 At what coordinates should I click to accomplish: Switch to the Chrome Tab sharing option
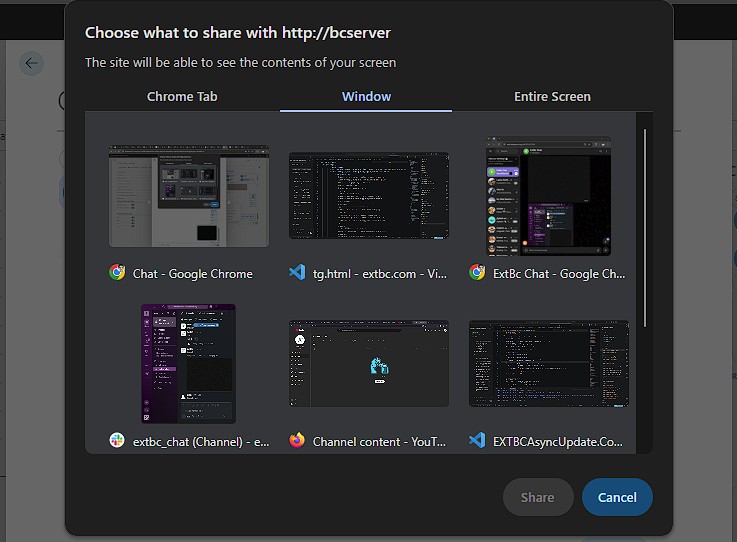pos(182,97)
